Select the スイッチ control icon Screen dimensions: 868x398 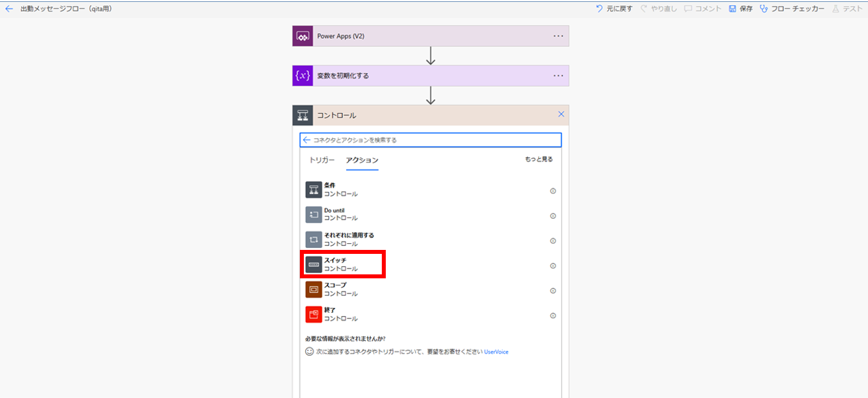314,264
